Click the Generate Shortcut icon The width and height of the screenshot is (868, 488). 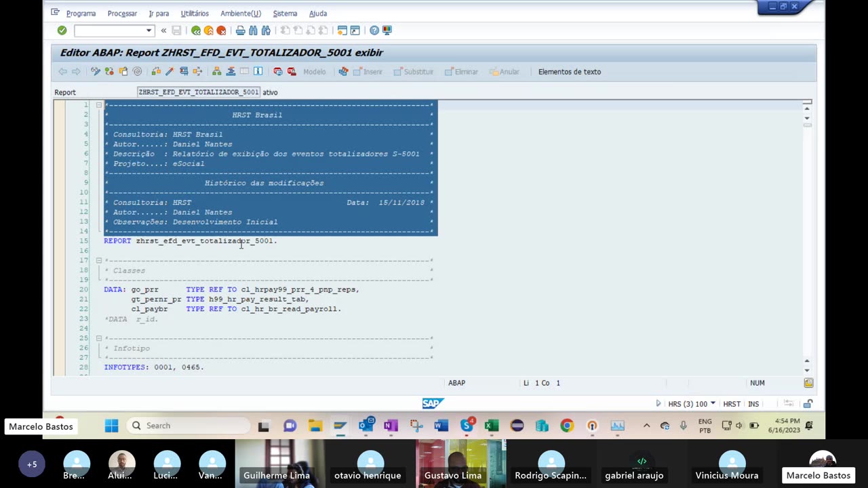tap(355, 30)
